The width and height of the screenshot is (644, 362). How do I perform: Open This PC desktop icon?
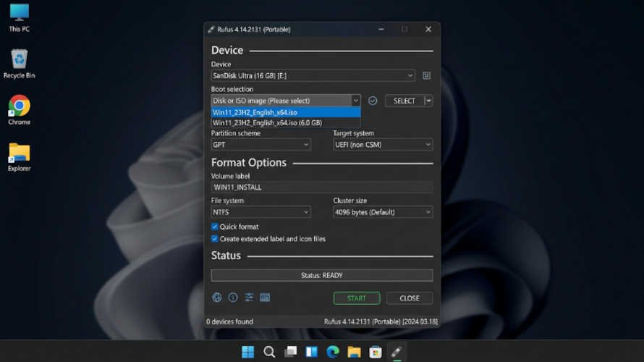point(20,17)
